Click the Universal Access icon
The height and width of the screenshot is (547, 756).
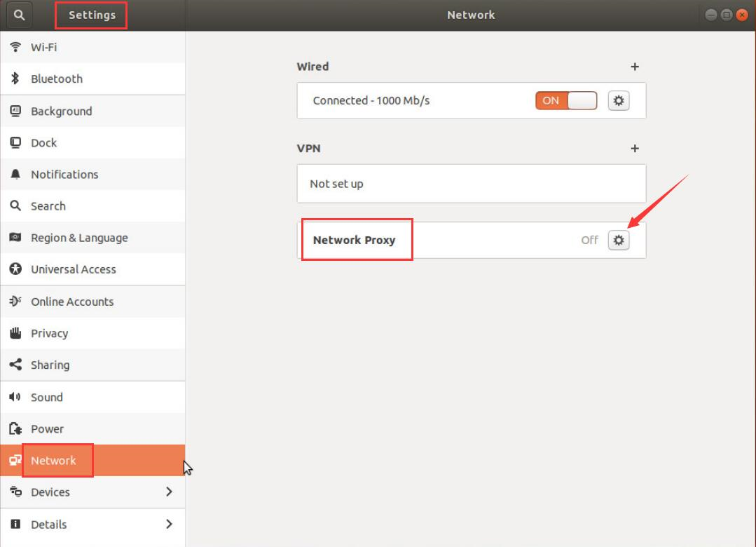coord(15,269)
